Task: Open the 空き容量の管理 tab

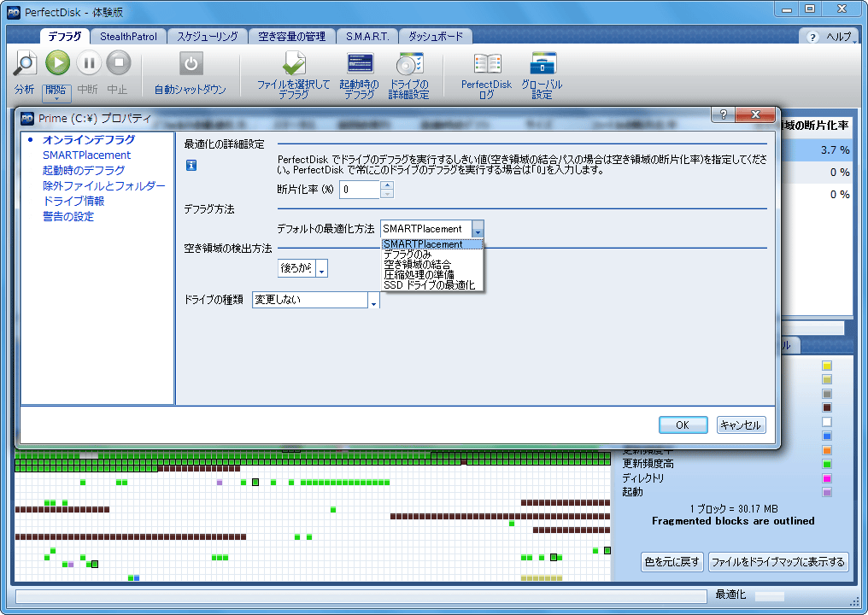Action: [291, 37]
